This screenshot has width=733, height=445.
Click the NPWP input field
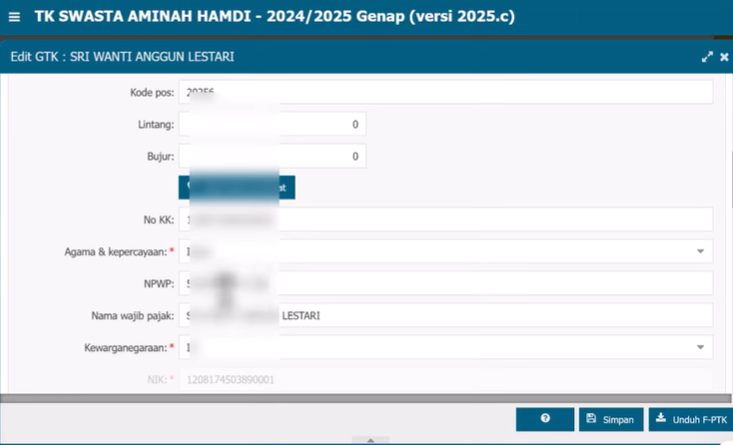point(446,283)
